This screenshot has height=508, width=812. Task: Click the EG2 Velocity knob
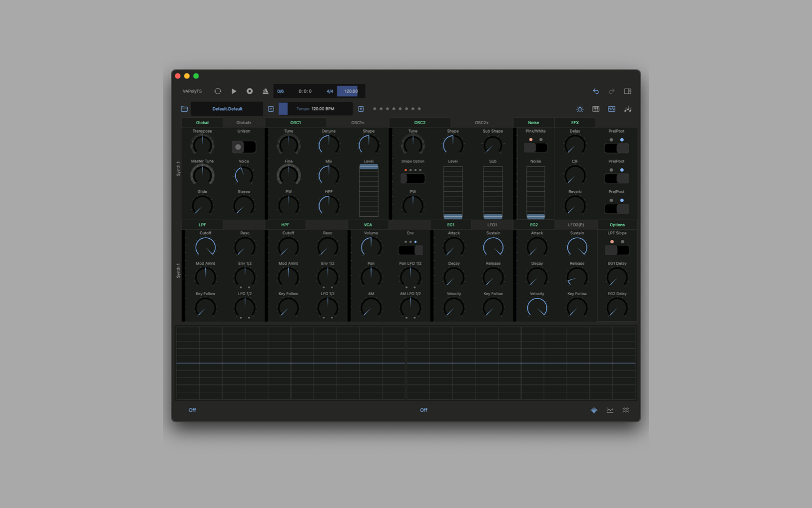pos(537,308)
